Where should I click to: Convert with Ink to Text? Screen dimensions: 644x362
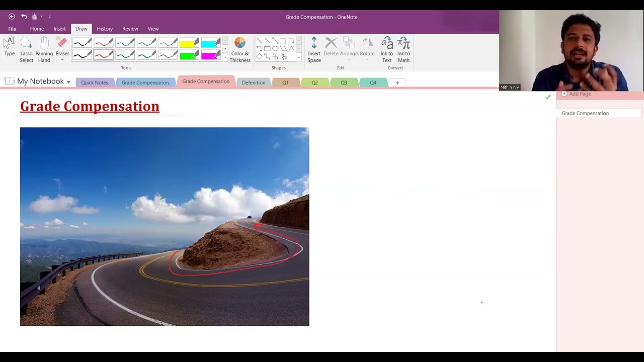tap(387, 50)
